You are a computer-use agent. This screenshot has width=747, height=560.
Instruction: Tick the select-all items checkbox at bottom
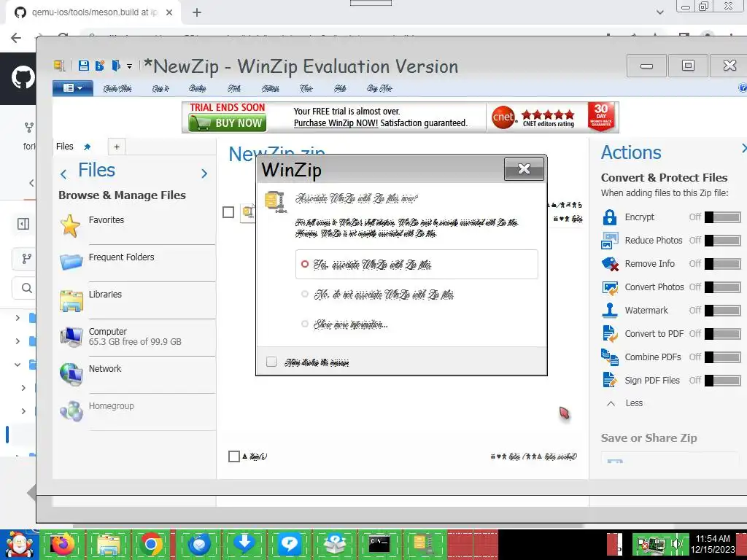(x=234, y=456)
